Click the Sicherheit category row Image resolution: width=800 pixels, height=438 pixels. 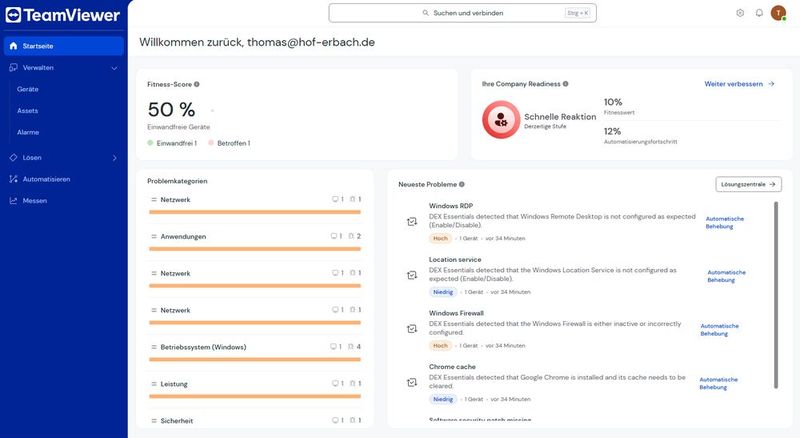tap(255, 421)
